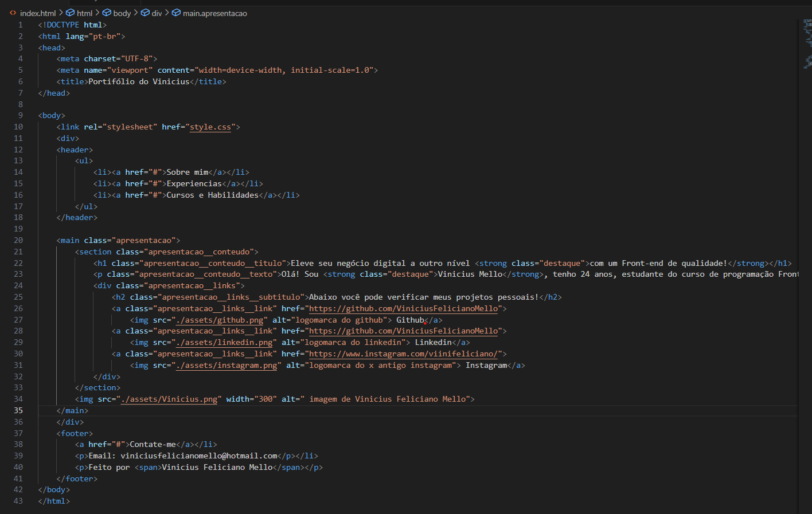Place cursor in 'Portifólio do Vinicius' title text
This screenshot has width=812, height=514.
139,82
